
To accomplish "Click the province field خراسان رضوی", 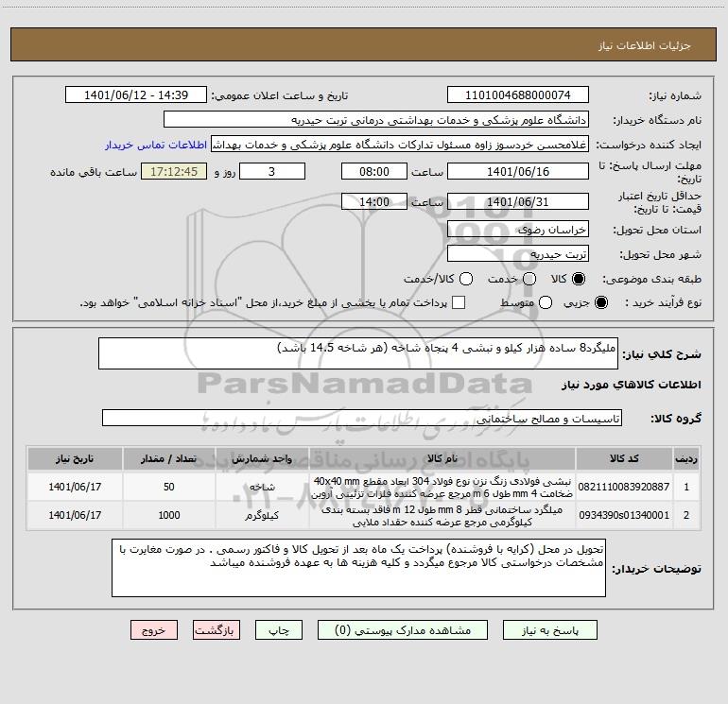I will [x=518, y=230].
